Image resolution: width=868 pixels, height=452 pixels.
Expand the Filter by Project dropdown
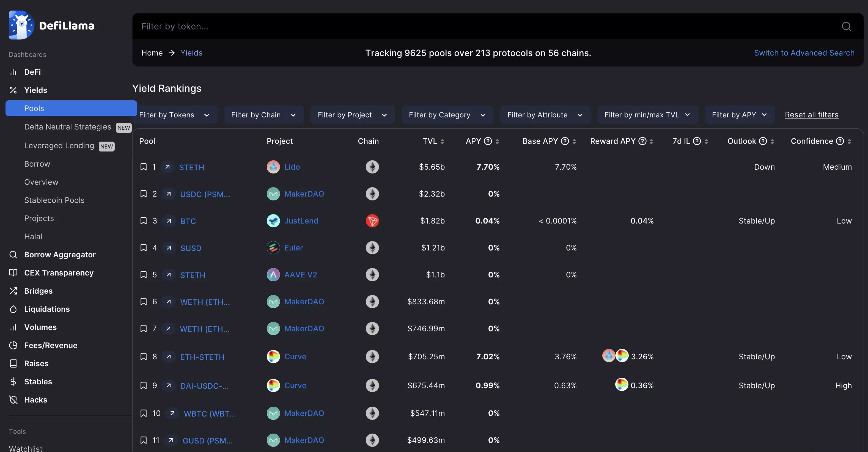pyautogui.click(x=353, y=115)
